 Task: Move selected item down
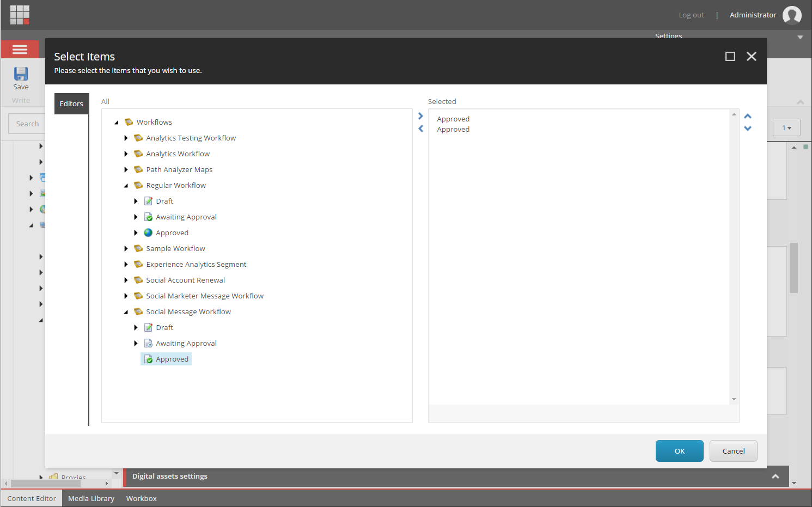pyautogui.click(x=748, y=129)
